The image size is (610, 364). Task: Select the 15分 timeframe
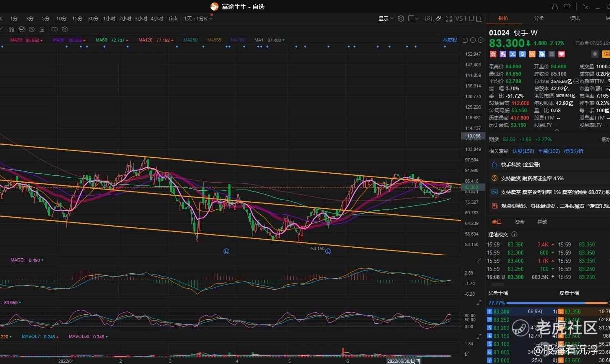[77, 18]
